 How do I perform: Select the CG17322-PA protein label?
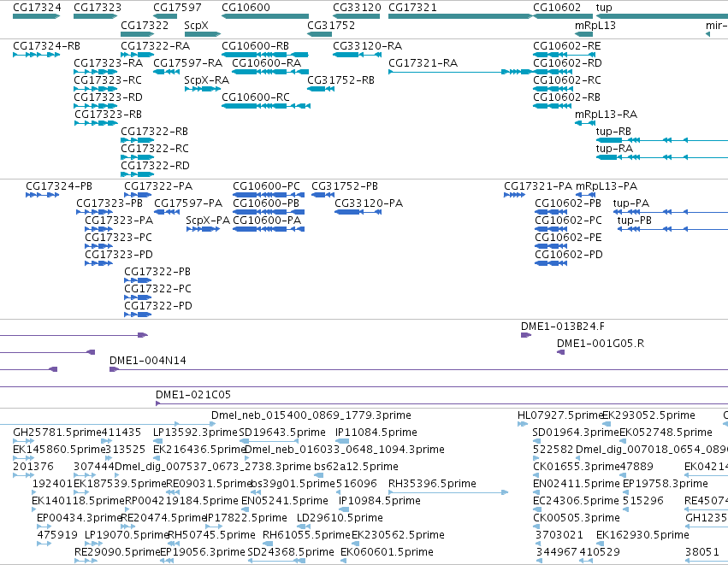pyautogui.click(x=158, y=186)
